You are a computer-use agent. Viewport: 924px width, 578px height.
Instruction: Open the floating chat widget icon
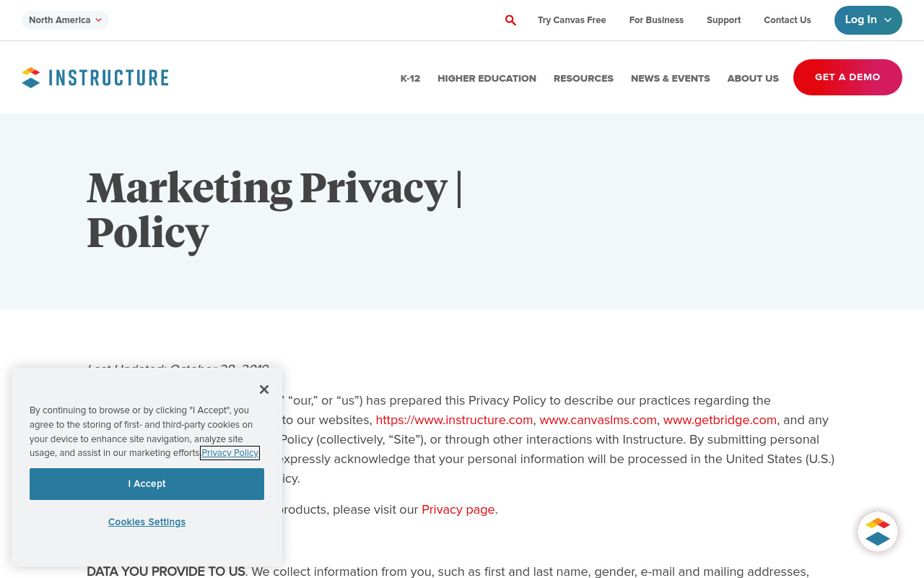[878, 532]
